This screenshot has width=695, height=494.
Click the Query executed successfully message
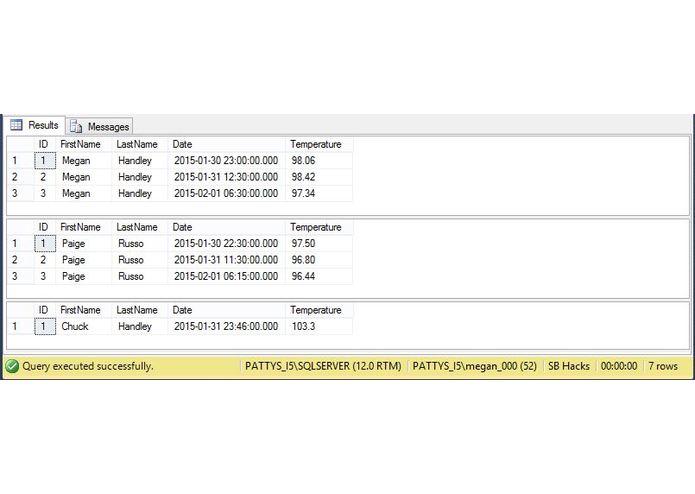[88, 366]
